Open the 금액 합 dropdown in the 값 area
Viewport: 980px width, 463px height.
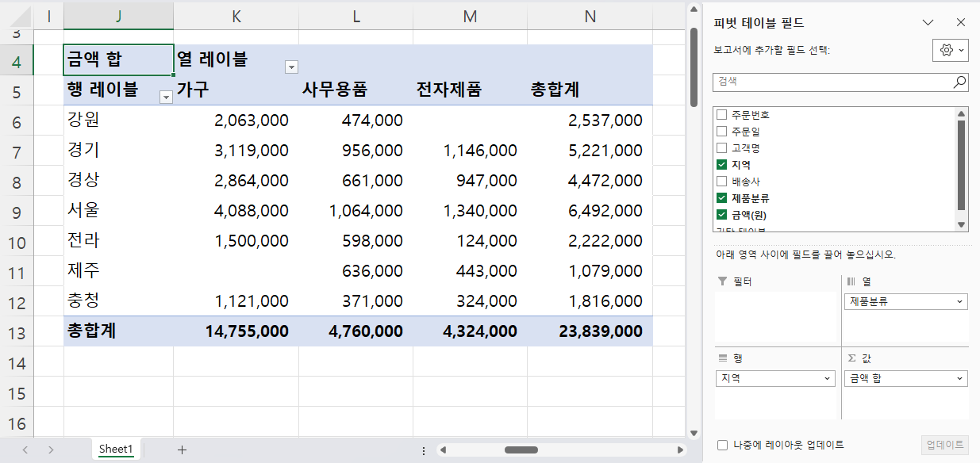[x=959, y=378]
